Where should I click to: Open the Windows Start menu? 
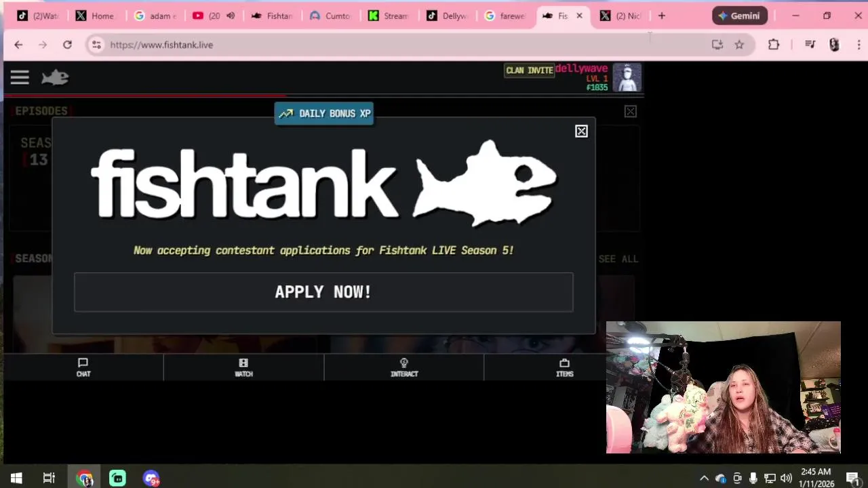pos(16,479)
